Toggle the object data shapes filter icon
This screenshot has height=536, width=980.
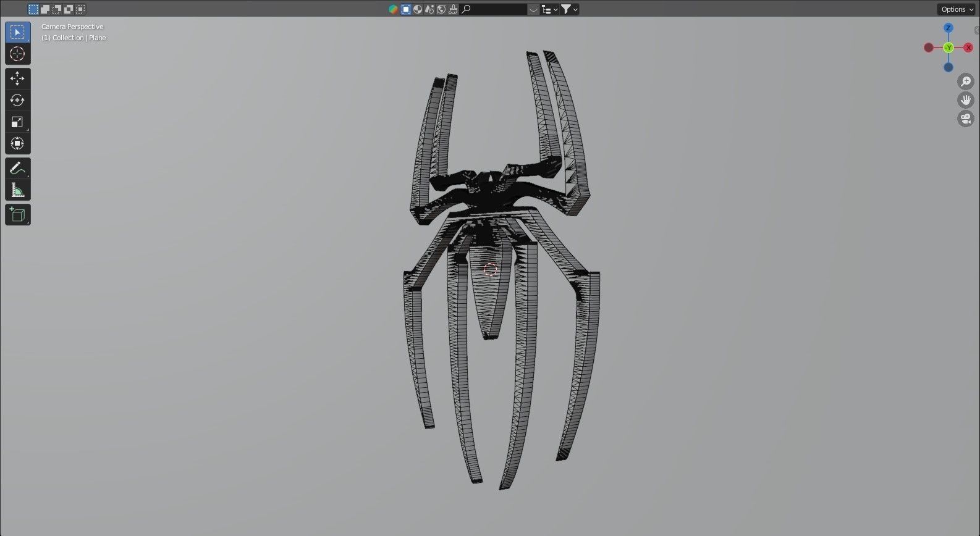pos(429,9)
